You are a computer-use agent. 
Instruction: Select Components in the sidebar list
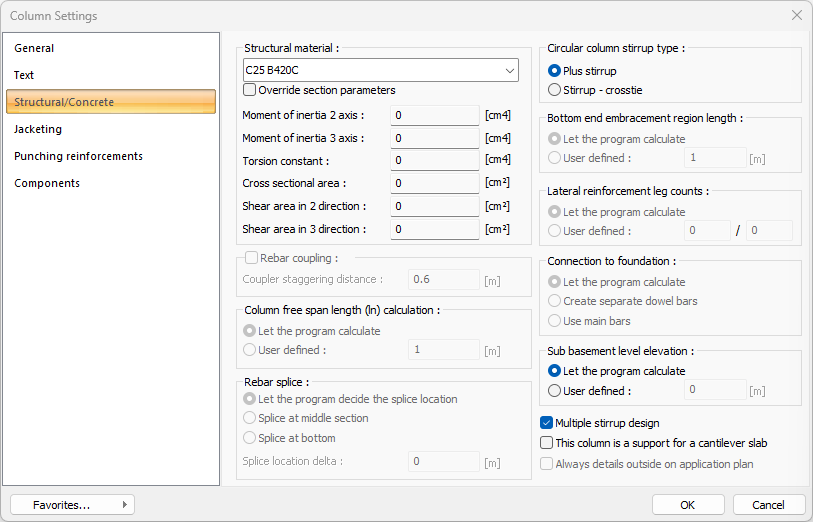point(47,183)
